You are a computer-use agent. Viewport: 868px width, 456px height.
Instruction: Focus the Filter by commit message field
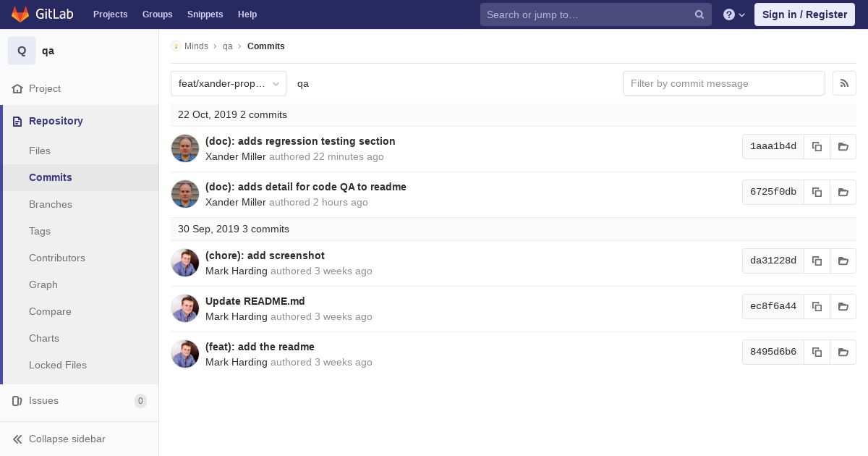(724, 83)
